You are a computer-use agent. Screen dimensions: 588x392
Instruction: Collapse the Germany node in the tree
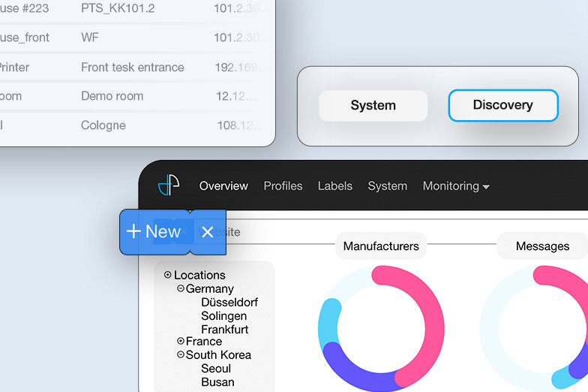tap(181, 288)
